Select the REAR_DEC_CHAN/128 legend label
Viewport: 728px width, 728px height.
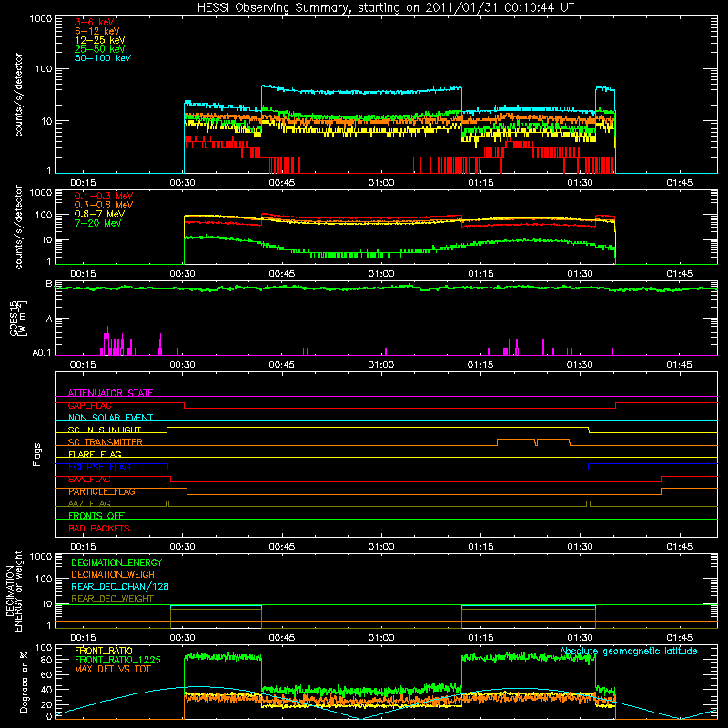coord(120,586)
